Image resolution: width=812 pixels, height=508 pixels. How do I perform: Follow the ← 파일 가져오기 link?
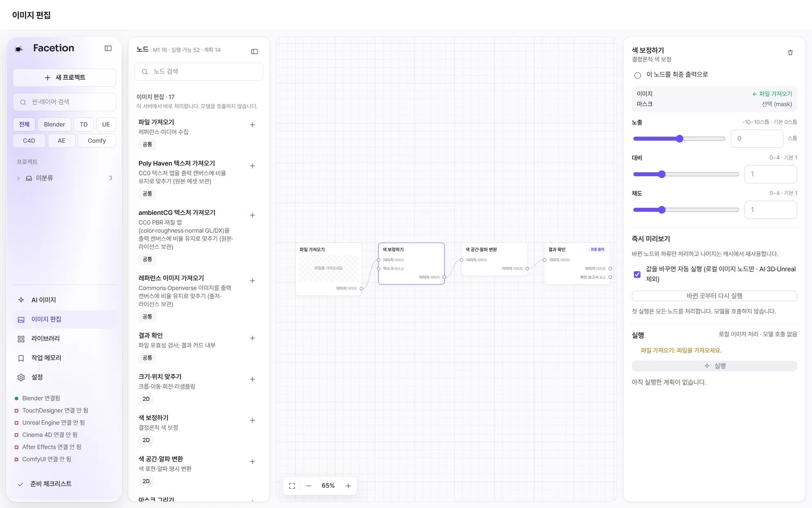pyautogui.click(x=772, y=94)
